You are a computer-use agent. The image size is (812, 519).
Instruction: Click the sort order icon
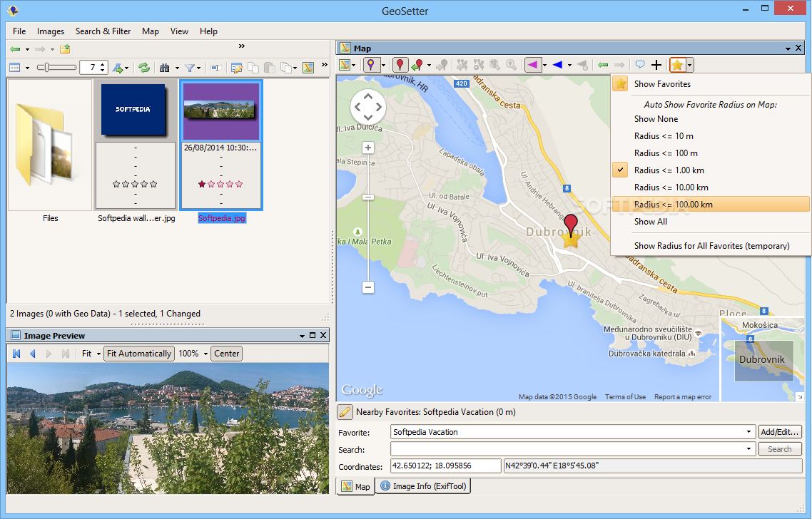click(118, 68)
